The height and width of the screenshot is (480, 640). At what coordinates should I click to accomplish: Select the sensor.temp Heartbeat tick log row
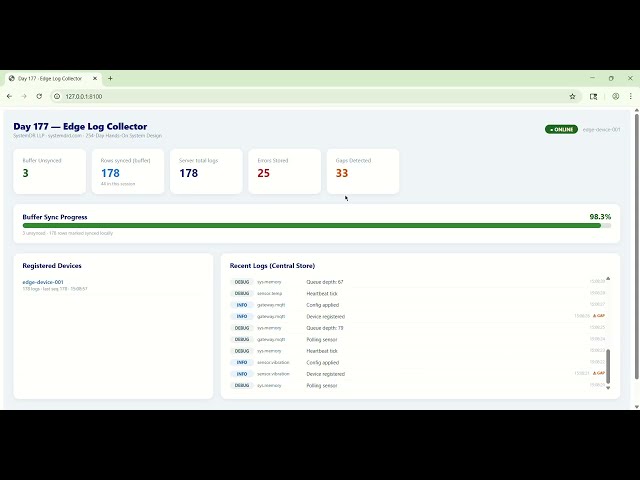(x=418, y=293)
